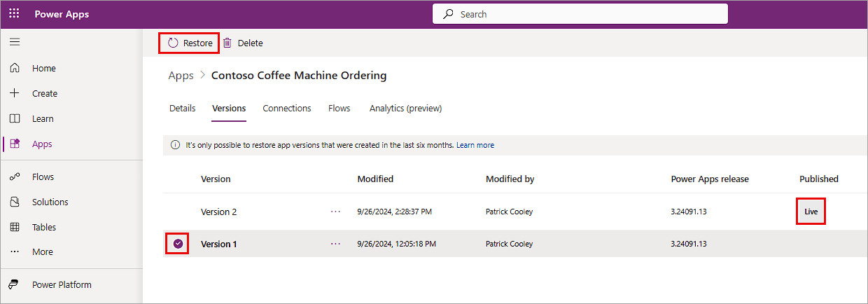Open the Version 1 more options ellipsis
868x304 pixels.
click(335, 244)
